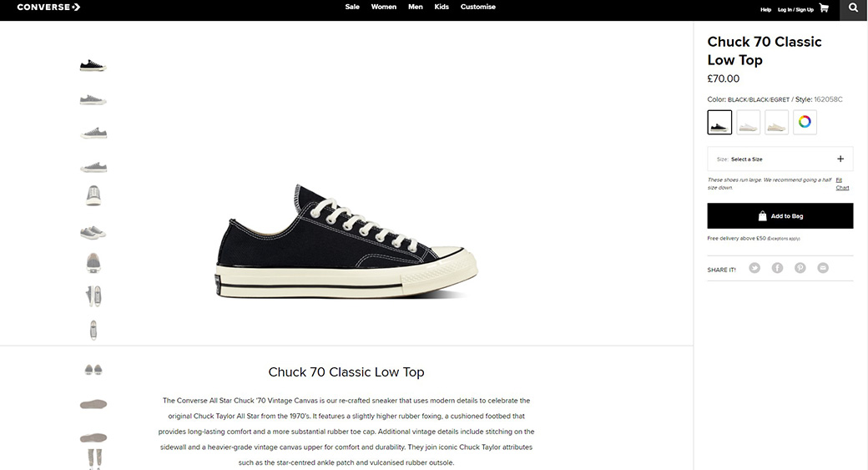Screen dimensions: 868x470
Task: Click Log In / Sign Up link
Action: [795, 9]
